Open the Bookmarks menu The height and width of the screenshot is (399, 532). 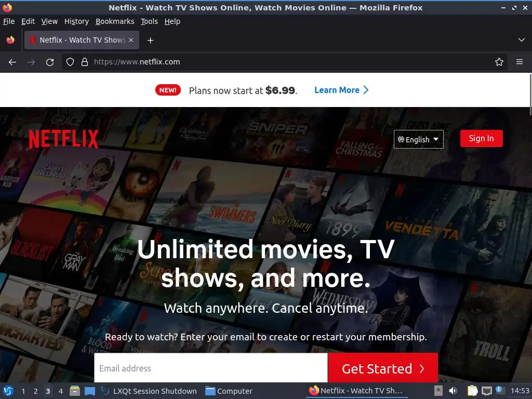(x=115, y=21)
